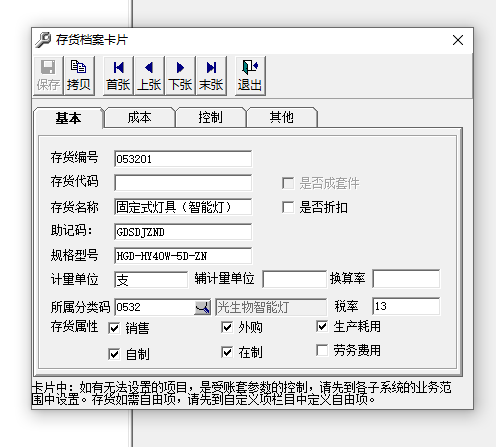
Task: Click the 存货代码 input field
Action: [183, 183]
